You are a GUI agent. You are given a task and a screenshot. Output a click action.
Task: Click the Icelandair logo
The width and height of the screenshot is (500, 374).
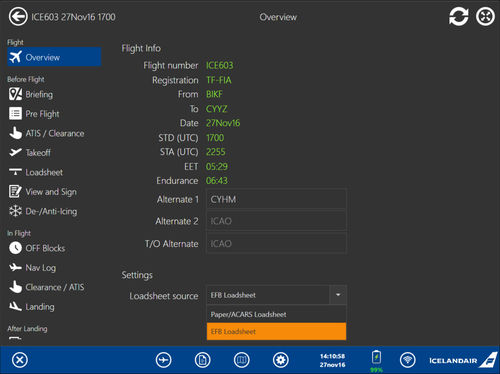click(462, 360)
